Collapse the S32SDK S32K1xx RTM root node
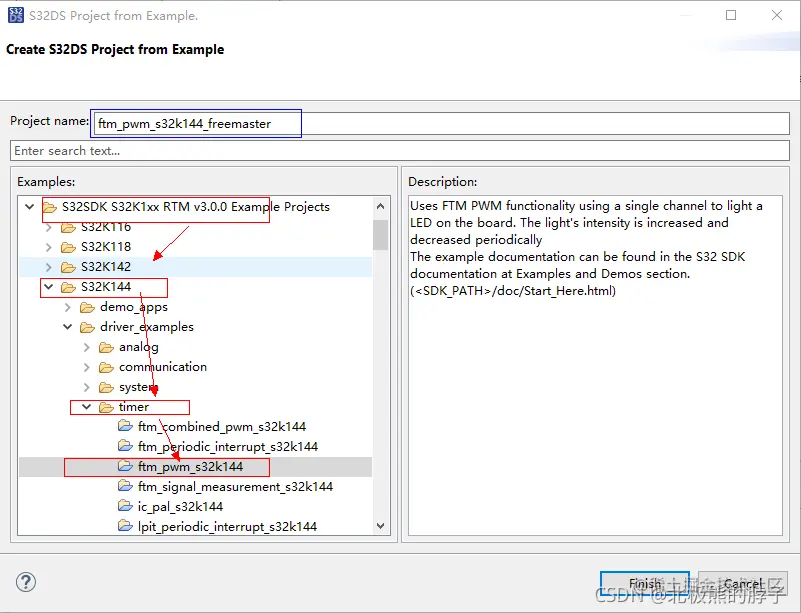The height and width of the screenshot is (613, 801). [30, 207]
